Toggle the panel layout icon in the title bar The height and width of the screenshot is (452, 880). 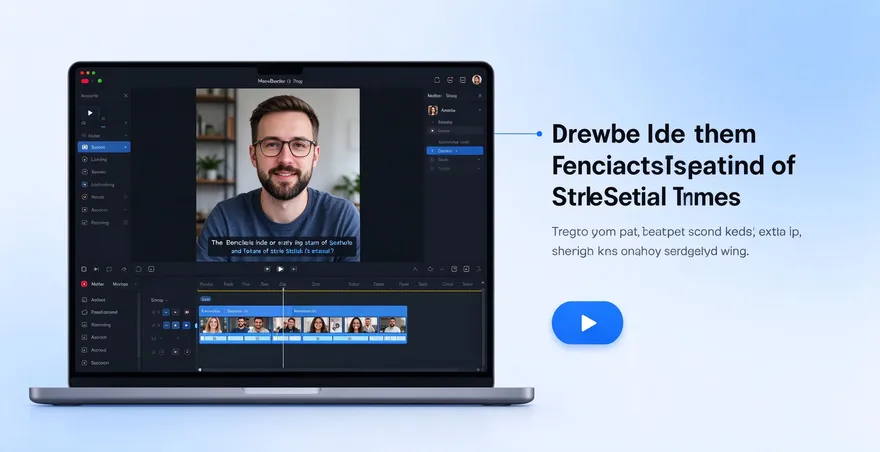coord(462,80)
